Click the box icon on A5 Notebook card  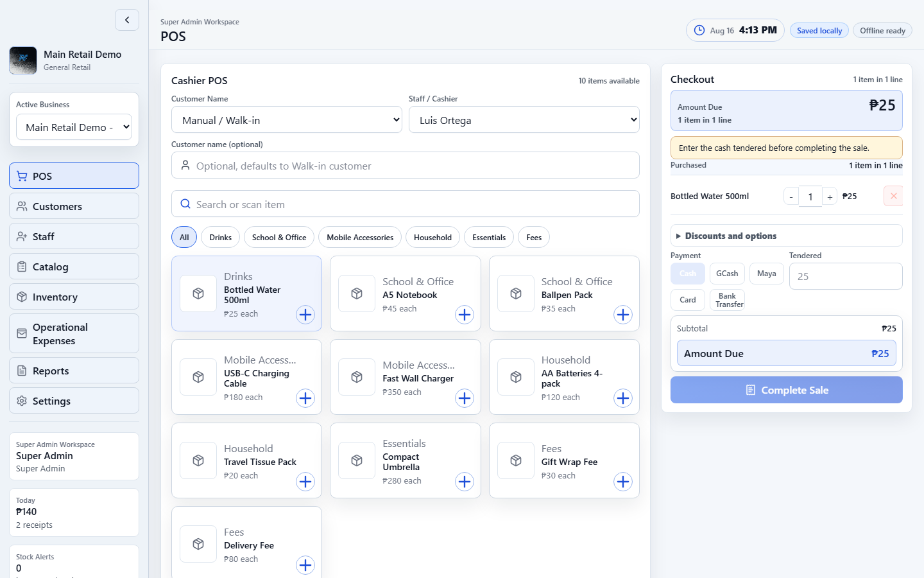click(357, 293)
